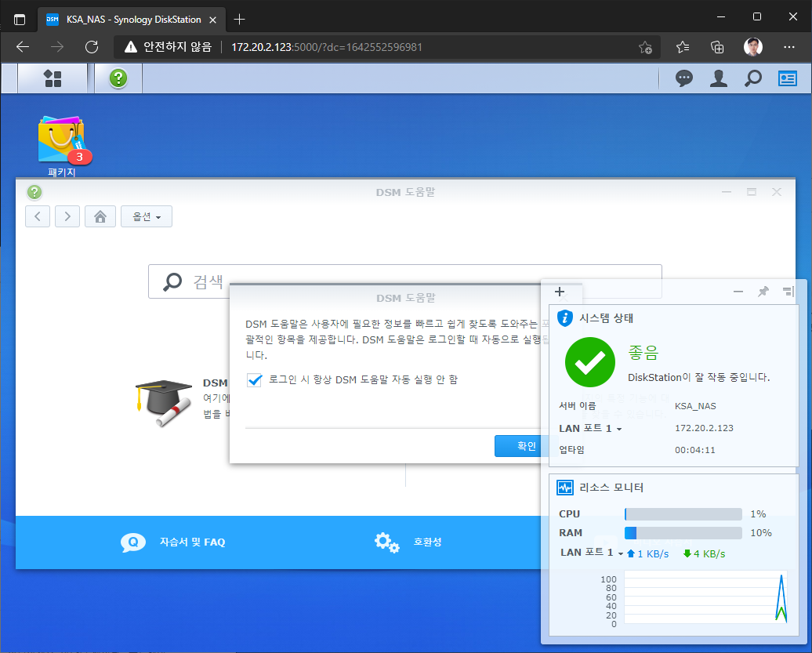Open browser profile avatar

point(753,47)
